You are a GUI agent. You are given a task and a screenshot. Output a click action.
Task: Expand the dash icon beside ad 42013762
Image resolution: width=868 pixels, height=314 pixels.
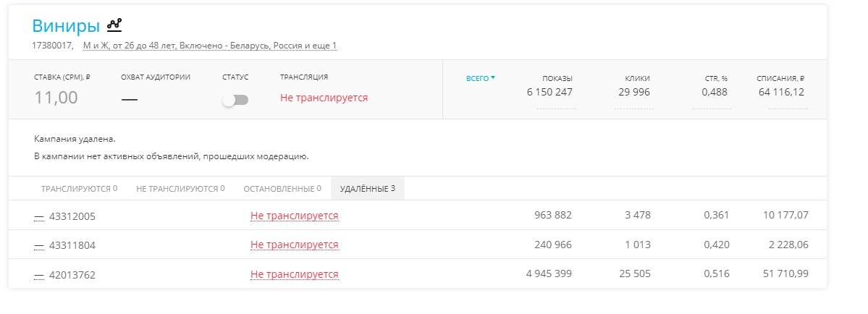pos(39,275)
